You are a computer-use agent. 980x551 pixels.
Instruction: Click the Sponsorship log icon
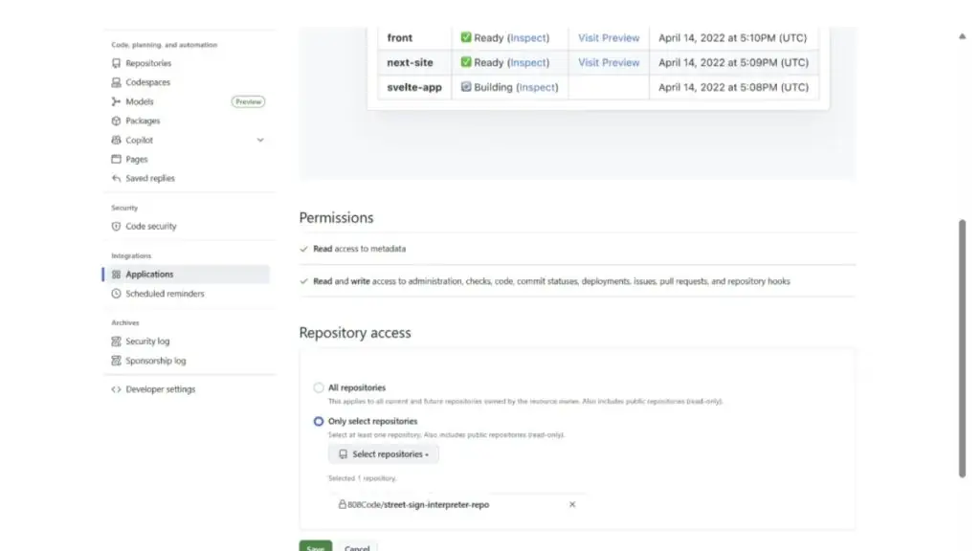point(116,361)
